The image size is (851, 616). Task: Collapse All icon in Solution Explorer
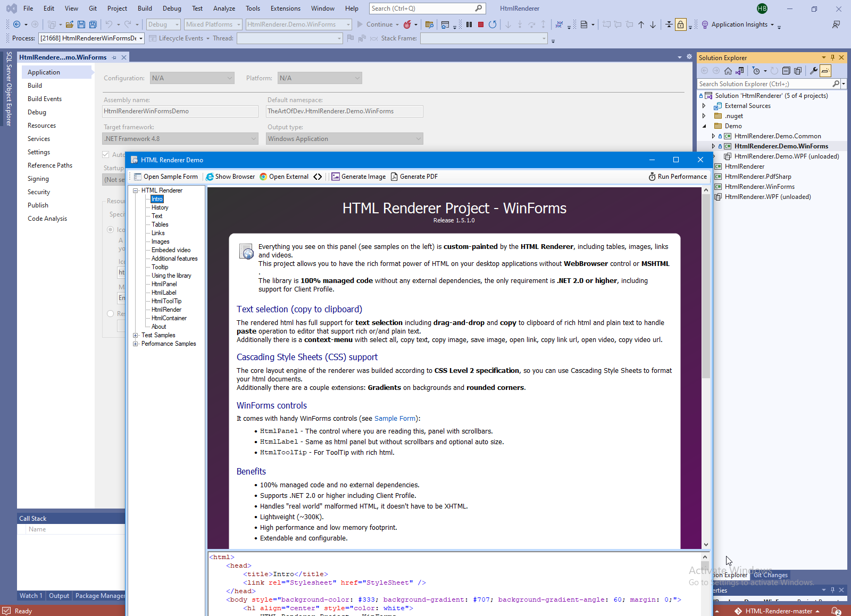tap(786, 71)
